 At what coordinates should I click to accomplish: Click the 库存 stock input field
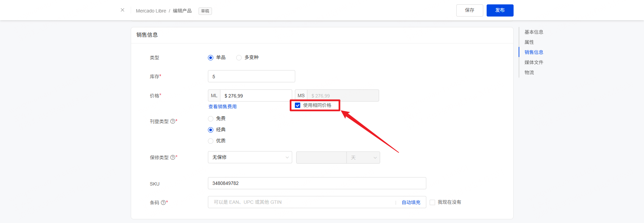click(251, 77)
